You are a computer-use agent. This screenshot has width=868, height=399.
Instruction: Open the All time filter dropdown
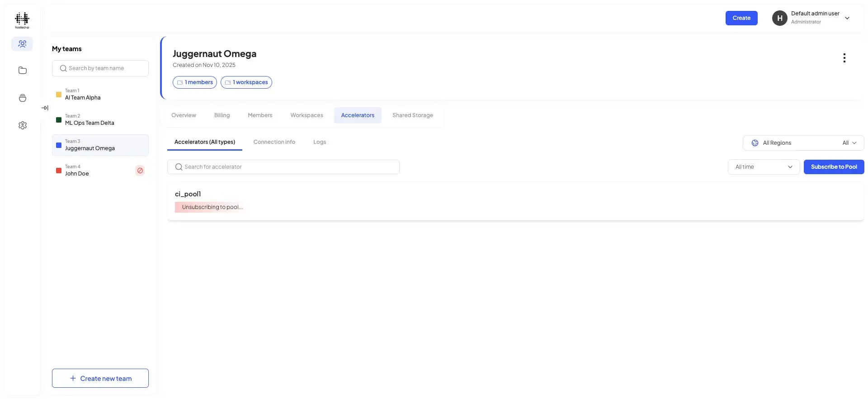coord(764,167)
